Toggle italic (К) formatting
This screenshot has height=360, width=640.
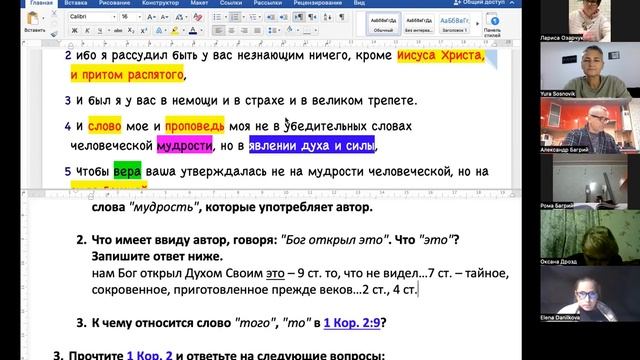[x=87, y=31]
